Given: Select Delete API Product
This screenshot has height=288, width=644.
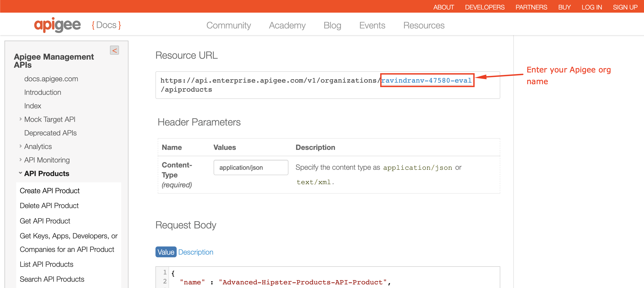Looking at the screenshot, I should pyautogui.click(x=49, y=206).
